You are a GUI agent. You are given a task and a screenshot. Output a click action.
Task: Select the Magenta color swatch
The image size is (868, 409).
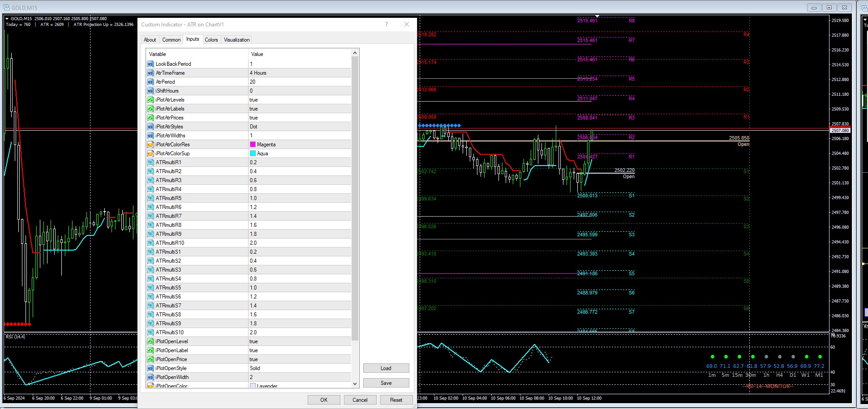[253, 145]
